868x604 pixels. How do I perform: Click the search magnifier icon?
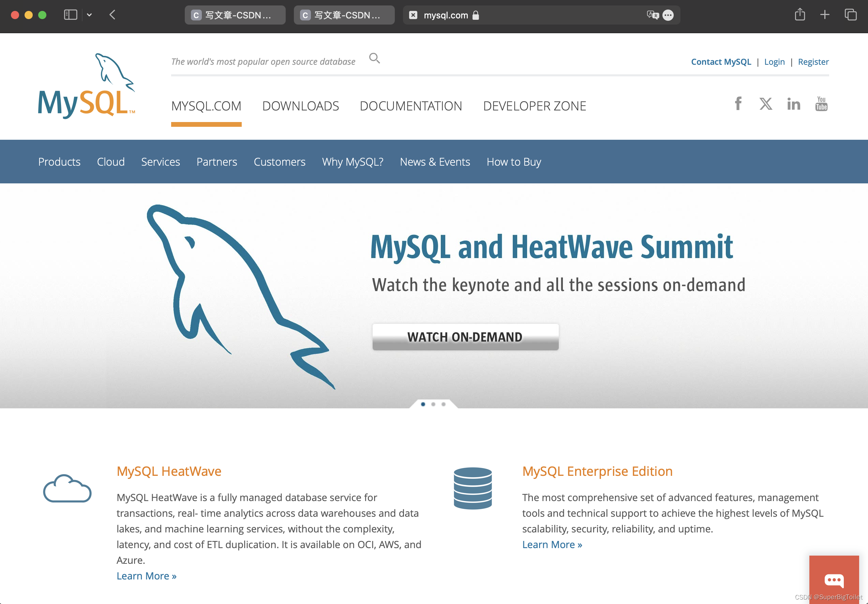pyautogui.click(x=374, y=59)
